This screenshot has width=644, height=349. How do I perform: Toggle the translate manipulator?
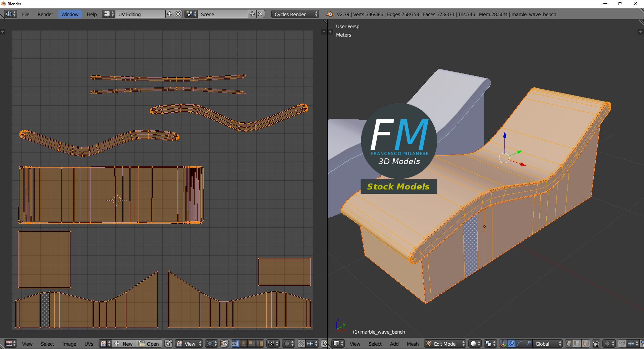tap(512, 344)
